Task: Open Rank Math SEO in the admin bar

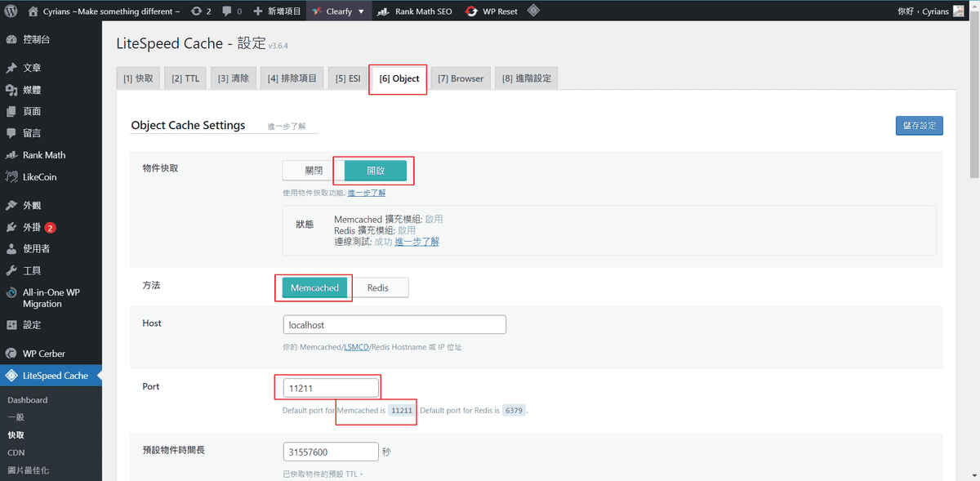Action: (x=415, y=11)
